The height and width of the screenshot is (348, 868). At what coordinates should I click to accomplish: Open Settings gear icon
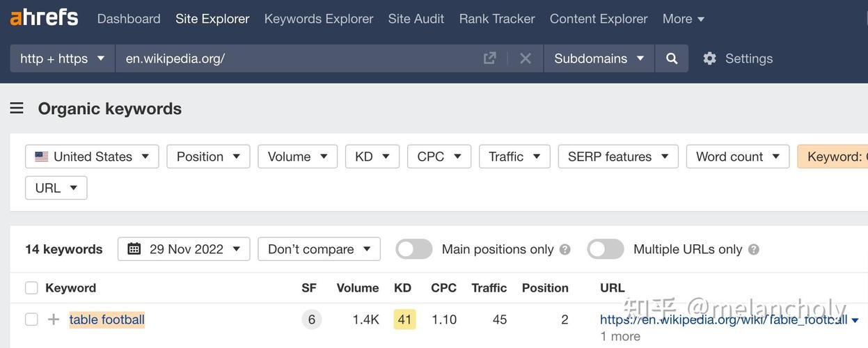[x=709, y=58]
